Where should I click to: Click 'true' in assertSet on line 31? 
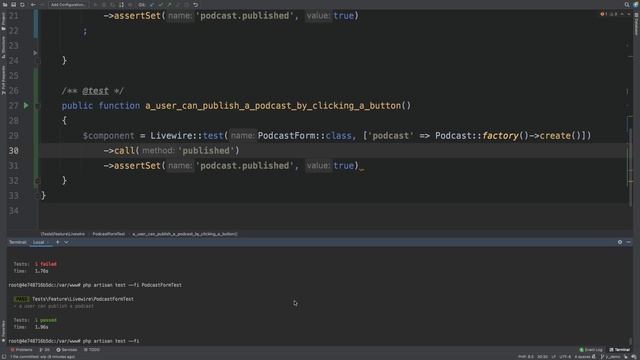[x=344, y=166]
